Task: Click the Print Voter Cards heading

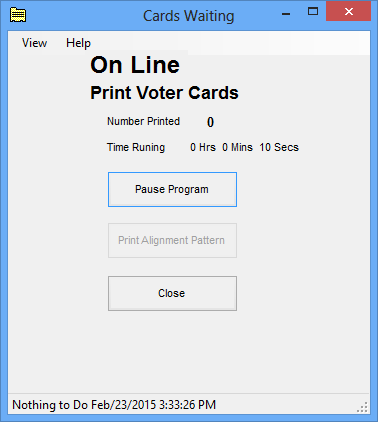Action: [x=164, y=93]
